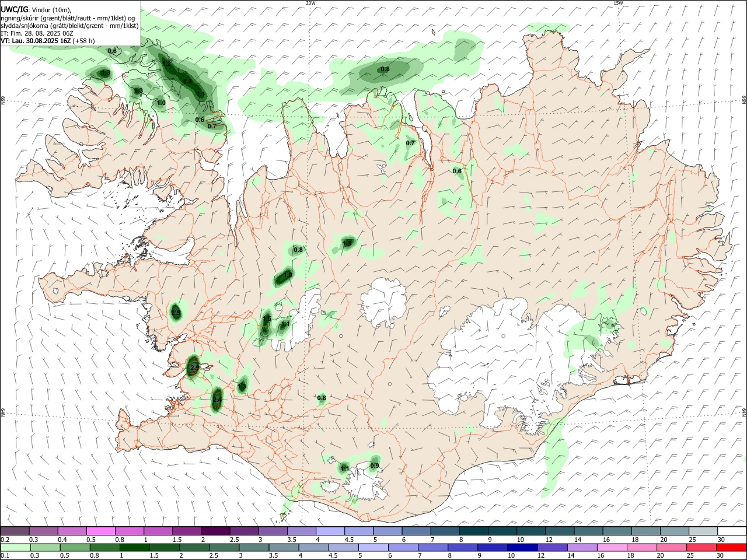The height and width of the screenshot is (560, 747).
Task: Select the '(+58 h)' forecast offset text
Action: pos(84,41)
